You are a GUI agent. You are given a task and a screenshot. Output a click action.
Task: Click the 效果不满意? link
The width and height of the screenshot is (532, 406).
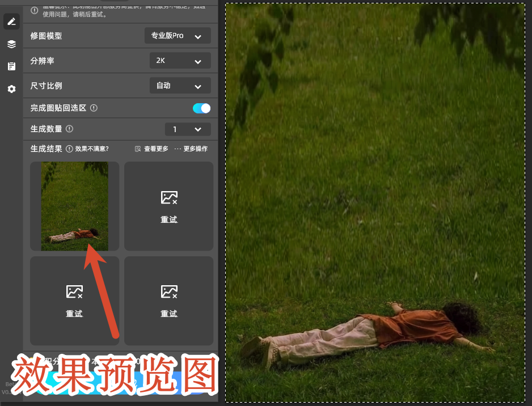92,149
